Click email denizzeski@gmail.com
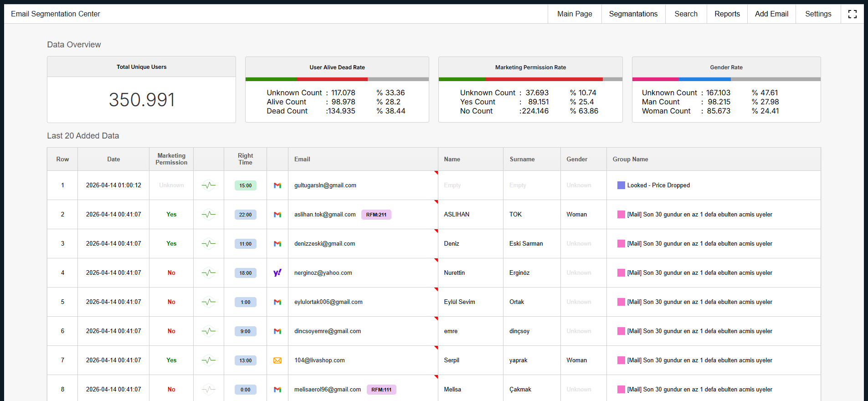868x401 pixels. (324, 244)
